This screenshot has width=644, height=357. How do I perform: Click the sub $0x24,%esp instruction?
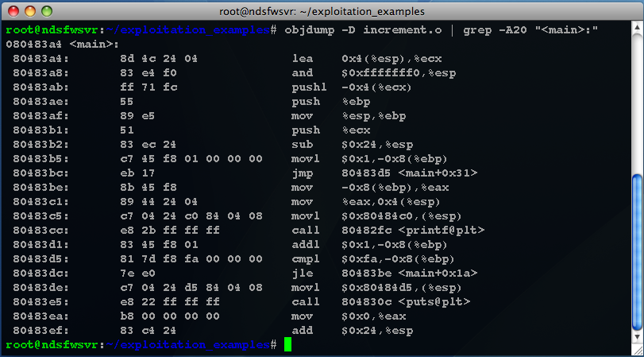click(353, 145)
